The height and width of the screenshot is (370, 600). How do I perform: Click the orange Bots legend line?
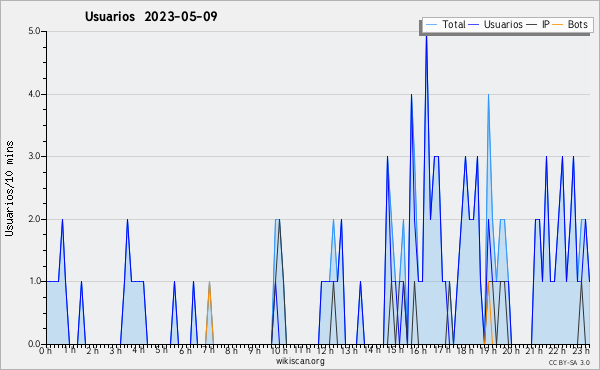coord(558,25)
